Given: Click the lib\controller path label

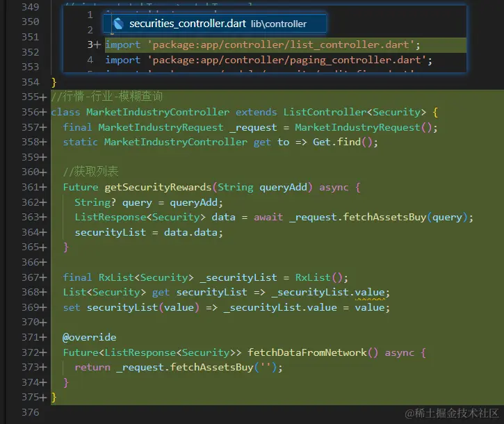Looking at the screenshot, I should click(279, 24).
